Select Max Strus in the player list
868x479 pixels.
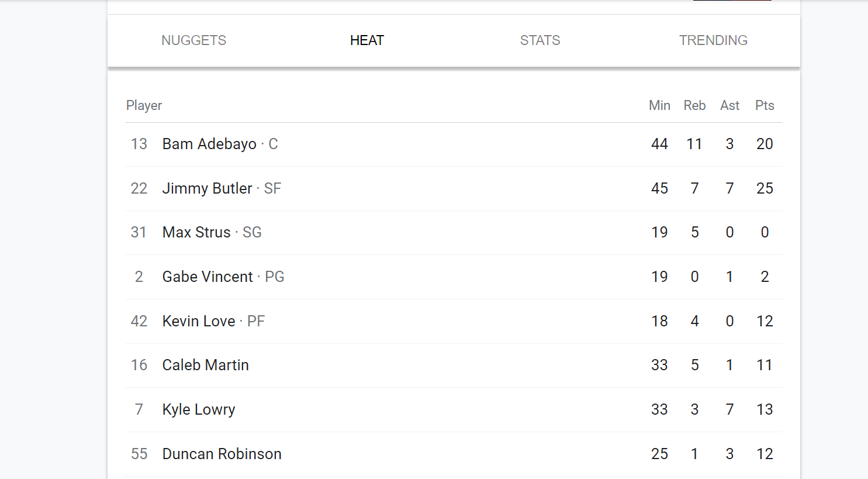(x=196, y=232)
